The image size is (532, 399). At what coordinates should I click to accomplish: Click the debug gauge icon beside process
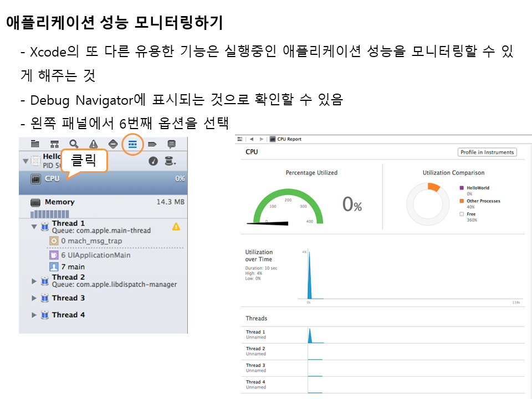pos(154,161)
